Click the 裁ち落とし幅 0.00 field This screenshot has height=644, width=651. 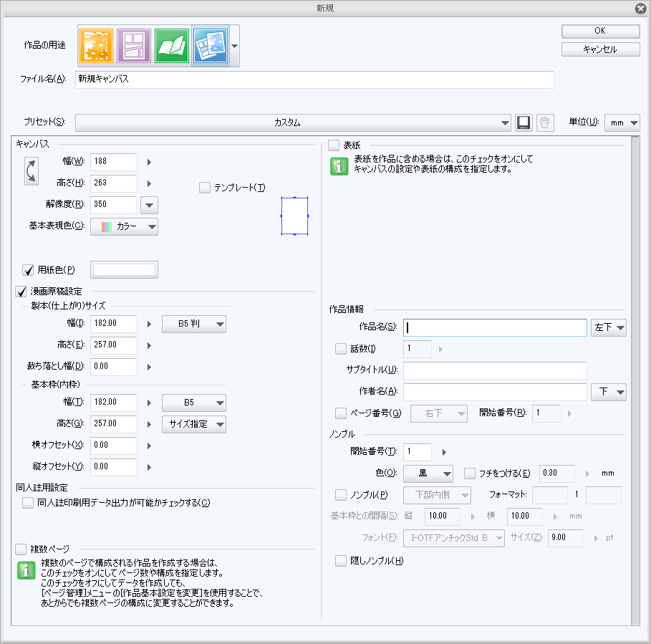tap(113, 367)
